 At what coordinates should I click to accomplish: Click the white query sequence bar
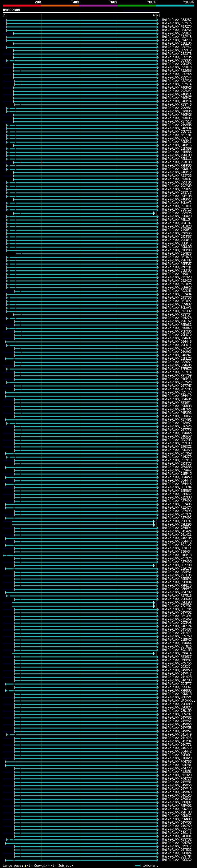(81, 12)
